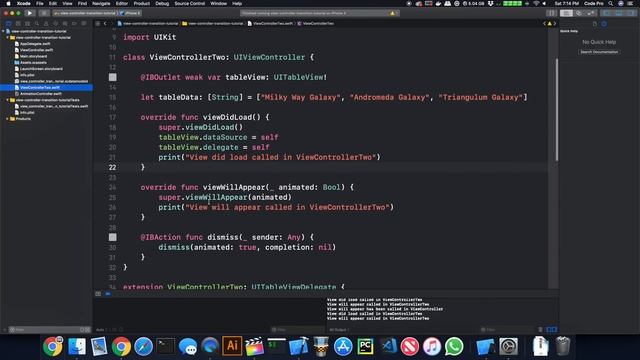
Task: Select the project navigator folder icon
Action: pos(8,24)
